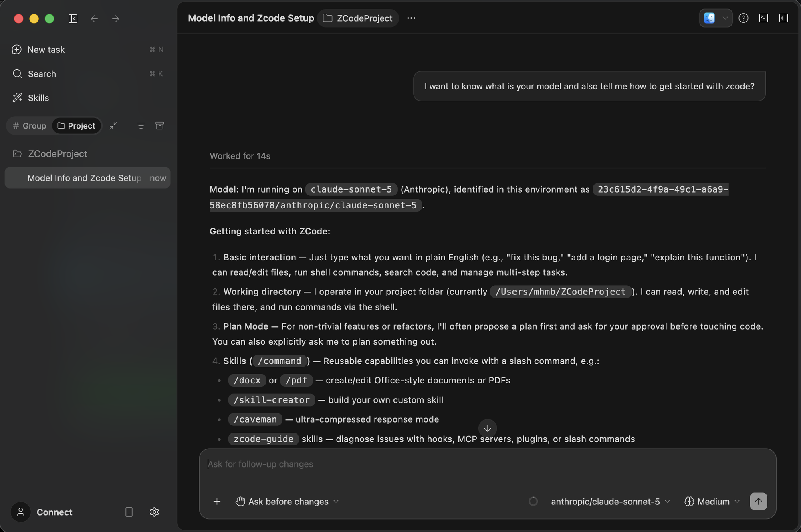Add an attachment with the plus icon
801x532 pixels.
[x=217, y=502]
